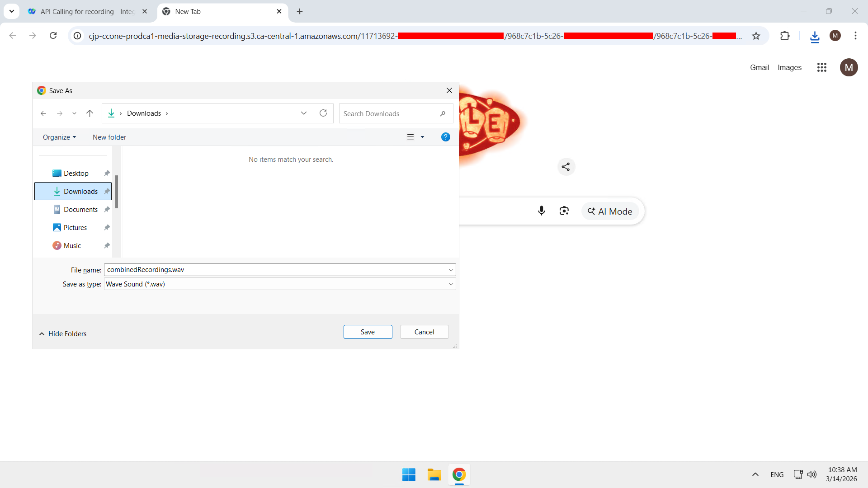The height and width of the screenshot is (488, 868).
Task: Open the Chrome extensions puzzle icon
Action: (785, 36)
